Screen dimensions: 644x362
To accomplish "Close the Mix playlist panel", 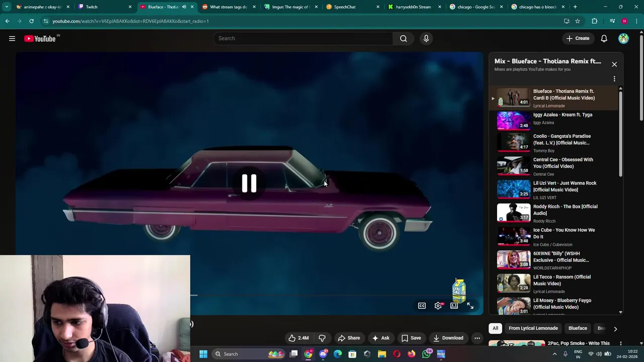I will (614, 64).
